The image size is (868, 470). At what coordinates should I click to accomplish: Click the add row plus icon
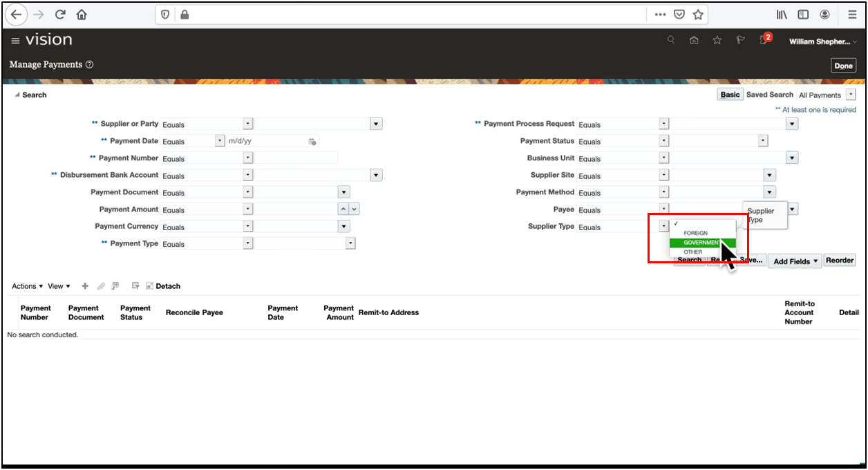[x=85, y=286]
